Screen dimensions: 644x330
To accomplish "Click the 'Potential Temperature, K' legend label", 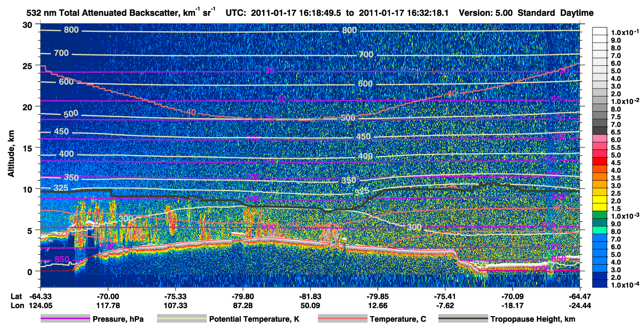I will [x=255, y=319].
